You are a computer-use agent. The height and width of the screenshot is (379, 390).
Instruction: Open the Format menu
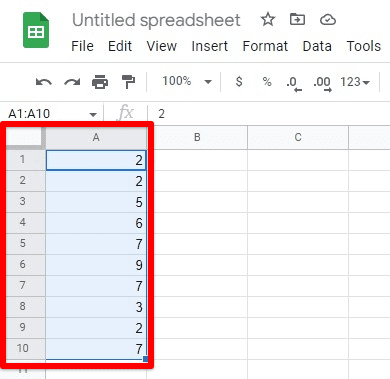(265, 46)
